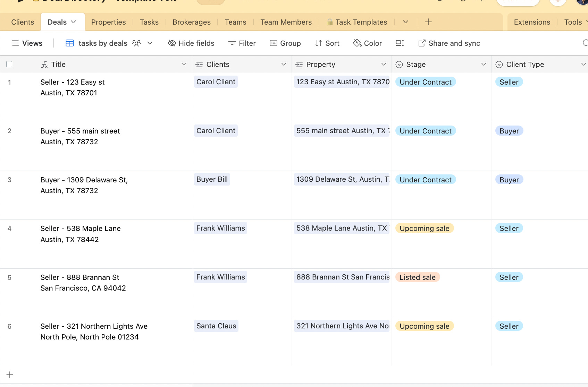Open the Filter options
Viewport: 588px width, 387px height.
(x=242, y=43)
